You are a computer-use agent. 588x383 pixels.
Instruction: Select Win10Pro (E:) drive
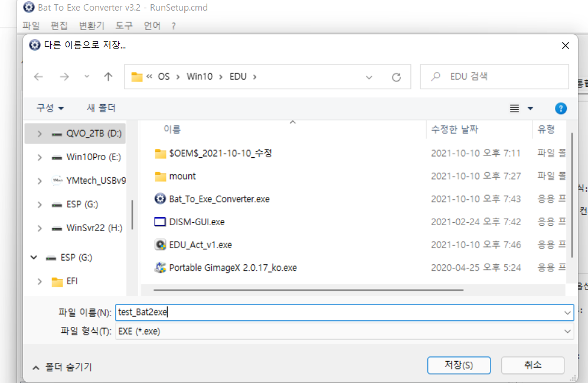click(x=93, y=157)
